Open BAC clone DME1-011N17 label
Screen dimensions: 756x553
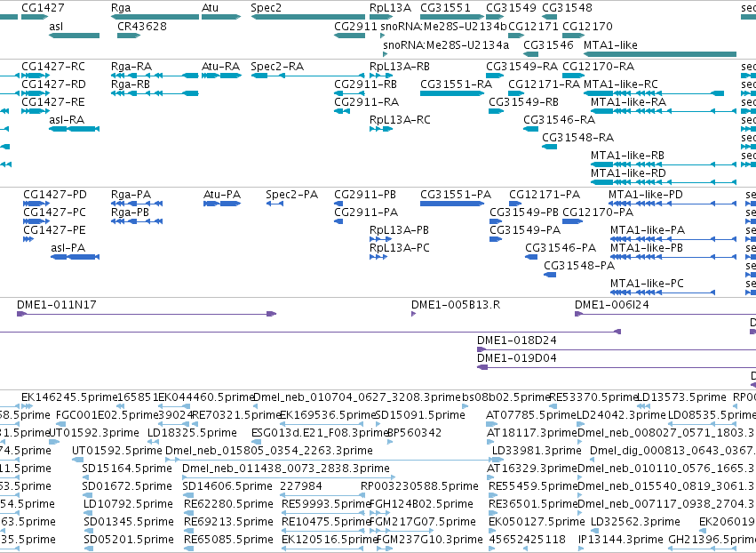coord(56,305)
